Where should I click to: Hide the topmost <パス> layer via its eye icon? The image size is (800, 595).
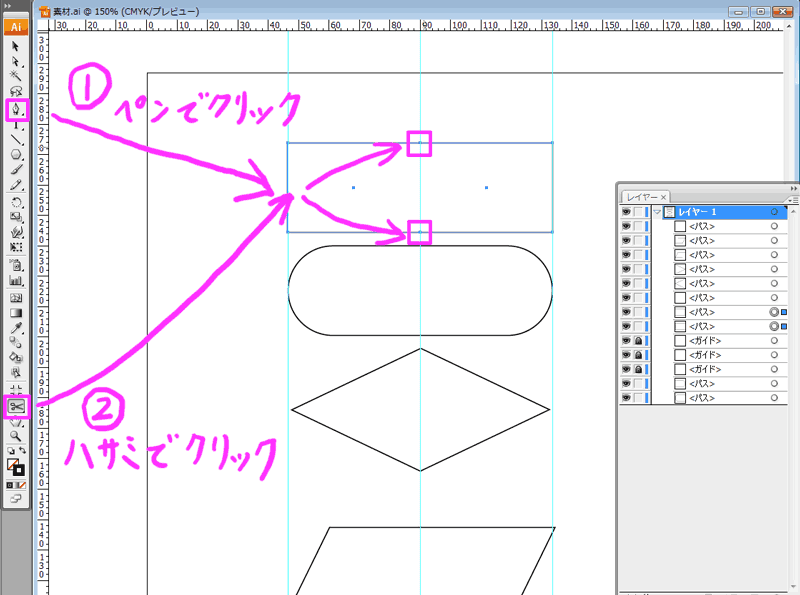[625, 226]
